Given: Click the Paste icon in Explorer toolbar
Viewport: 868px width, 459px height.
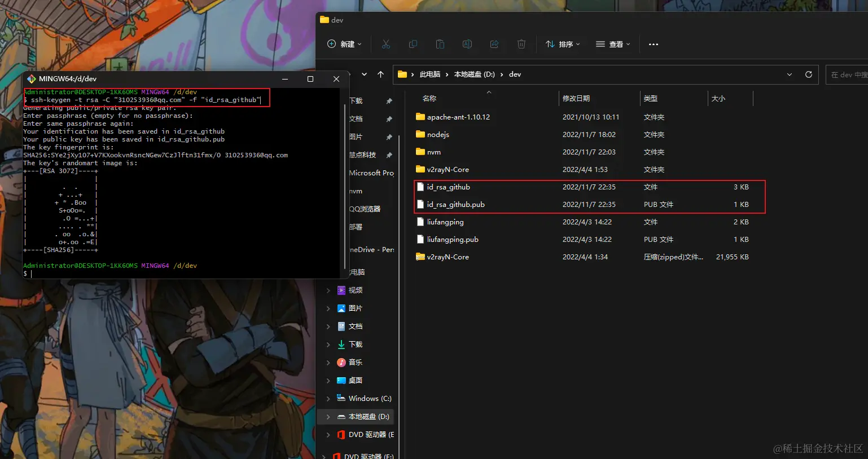Looking at the screenshot, I should point(440,44).
